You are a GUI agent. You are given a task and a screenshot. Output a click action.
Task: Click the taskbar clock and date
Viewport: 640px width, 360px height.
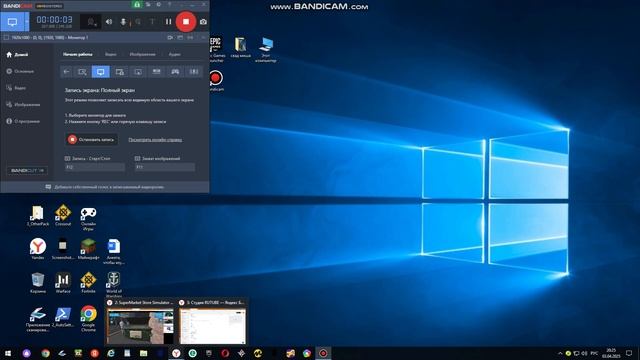(611, 353)
